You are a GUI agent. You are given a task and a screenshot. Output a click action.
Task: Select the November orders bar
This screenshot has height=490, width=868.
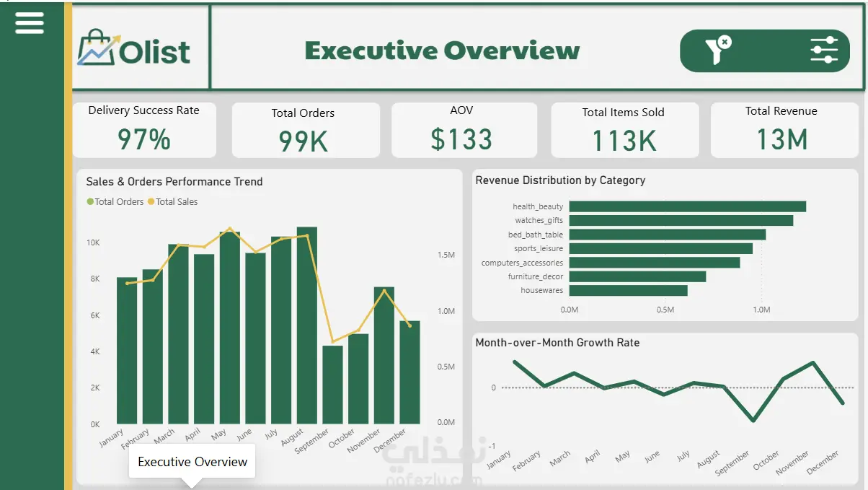(x=384, y=355)
